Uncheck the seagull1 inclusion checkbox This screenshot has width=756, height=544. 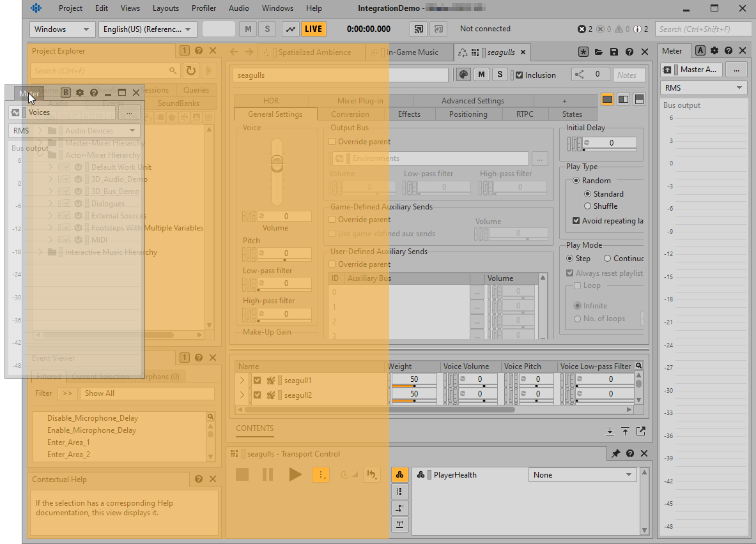pyautogui.click(x=258, y=380)
